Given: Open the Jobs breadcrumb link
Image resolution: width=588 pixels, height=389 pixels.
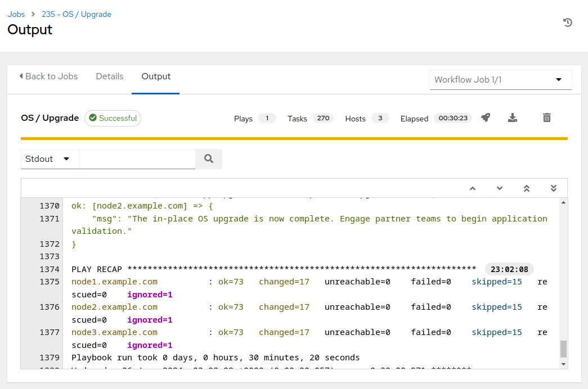Looking at the screenshot, I should coord(16,14).
